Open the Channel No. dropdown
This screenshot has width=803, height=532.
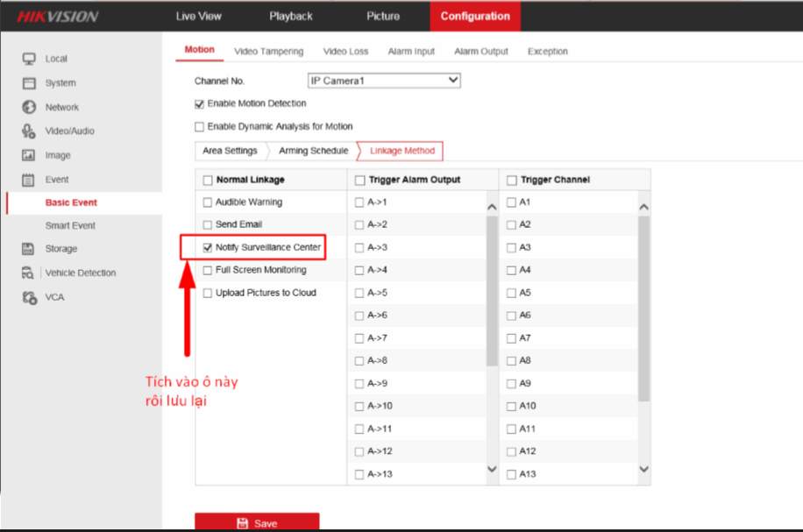pyautogui.click(x=383, y=81)
